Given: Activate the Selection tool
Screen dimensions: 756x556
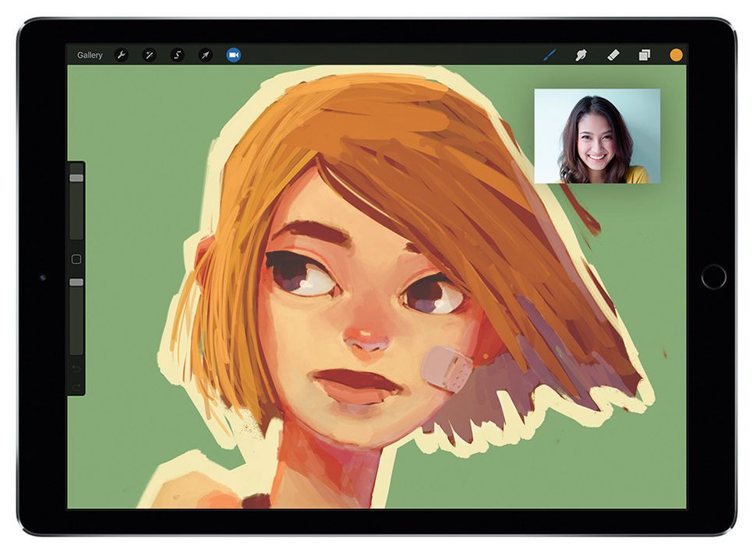Looking at the screenshot, I should coord(178,55).
